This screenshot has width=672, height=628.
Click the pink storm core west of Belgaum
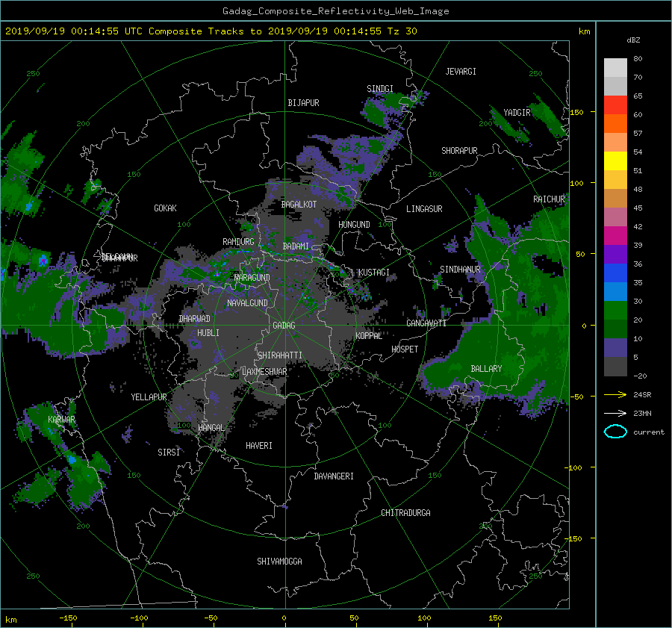pyautogui.click(x=43, y=260)
